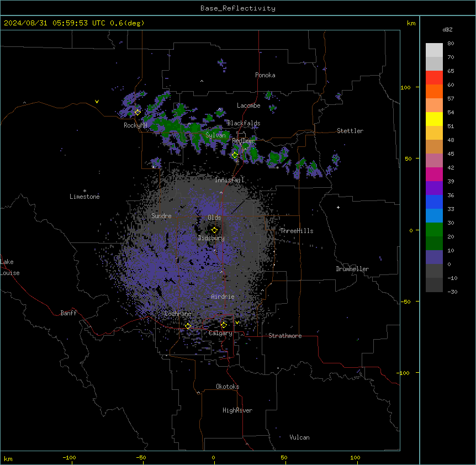
Task: Select the yellow 51-54 dBZ legend swatch
Action: [434, 119]
